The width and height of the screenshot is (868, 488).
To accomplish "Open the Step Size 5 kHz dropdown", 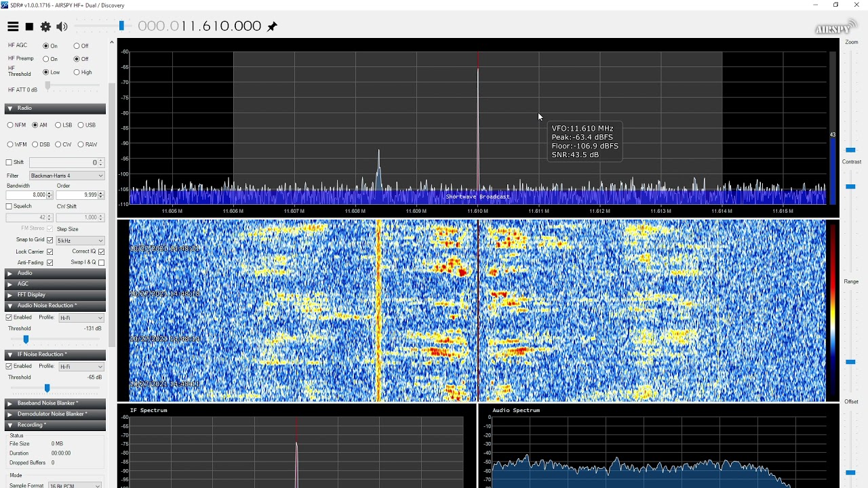I will coord(80,241).
